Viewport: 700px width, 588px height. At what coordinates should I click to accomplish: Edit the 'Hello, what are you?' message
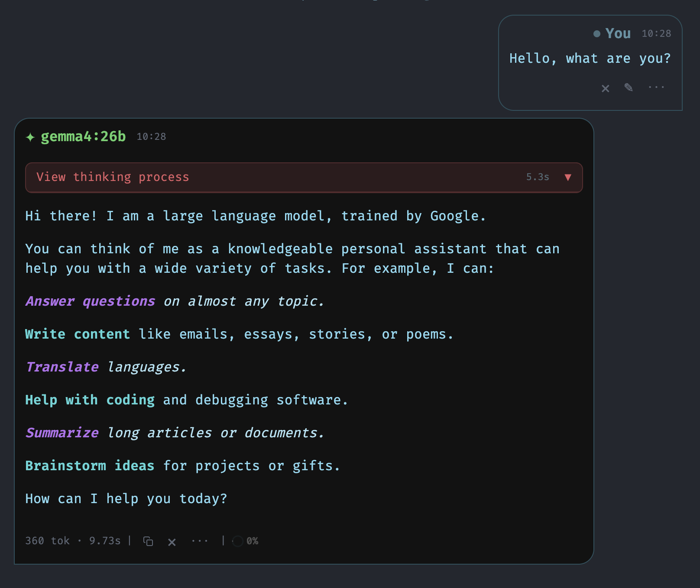click(629, 87)
